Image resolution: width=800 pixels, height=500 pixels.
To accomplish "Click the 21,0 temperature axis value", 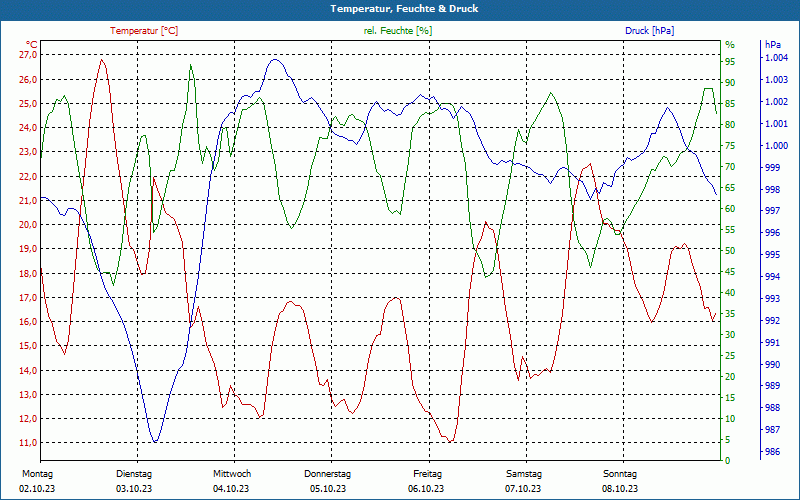I will click(28, 201).
